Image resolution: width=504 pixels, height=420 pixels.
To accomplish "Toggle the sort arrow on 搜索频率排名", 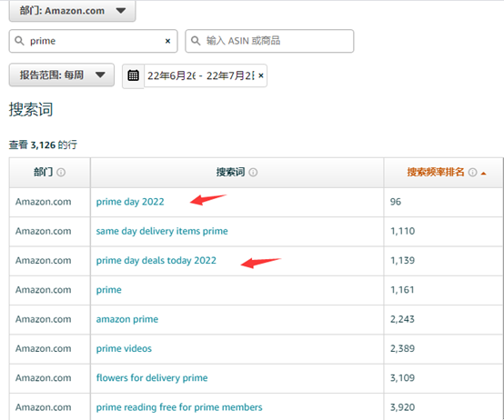I will point(483,174).
